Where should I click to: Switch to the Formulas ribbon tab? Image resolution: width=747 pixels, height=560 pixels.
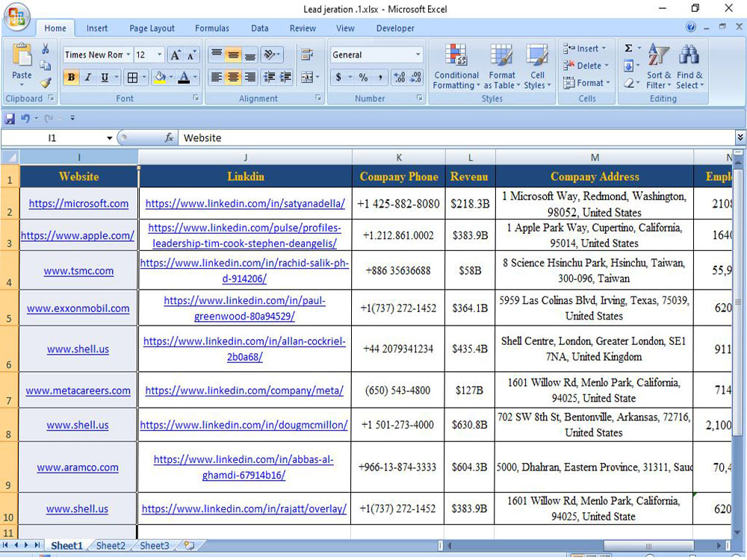pyautogui.click(x=211, y=28)
